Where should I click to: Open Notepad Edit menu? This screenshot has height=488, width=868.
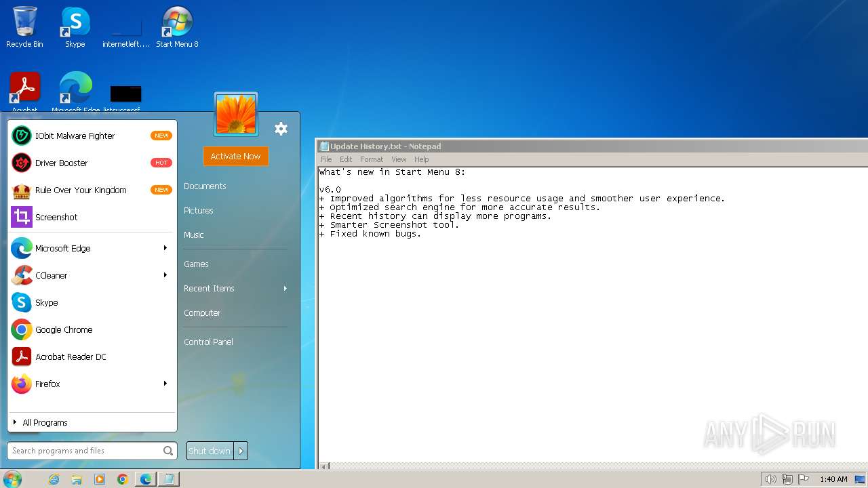[346, 159]
